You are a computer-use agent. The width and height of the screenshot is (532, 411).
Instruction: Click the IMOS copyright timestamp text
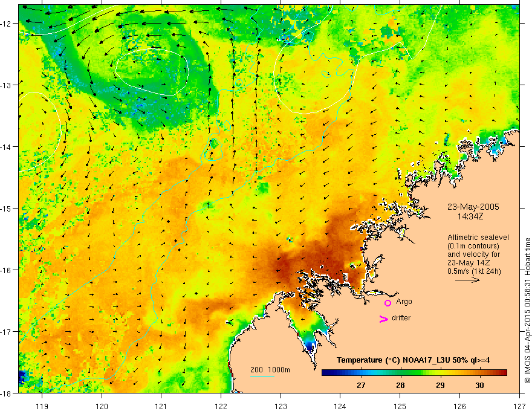[x=527, y=311]
